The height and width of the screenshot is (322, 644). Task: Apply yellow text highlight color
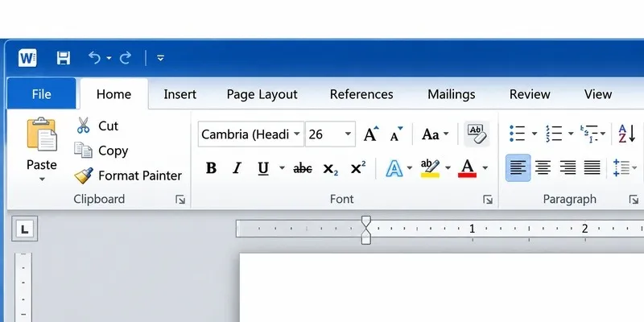point(430,168)
